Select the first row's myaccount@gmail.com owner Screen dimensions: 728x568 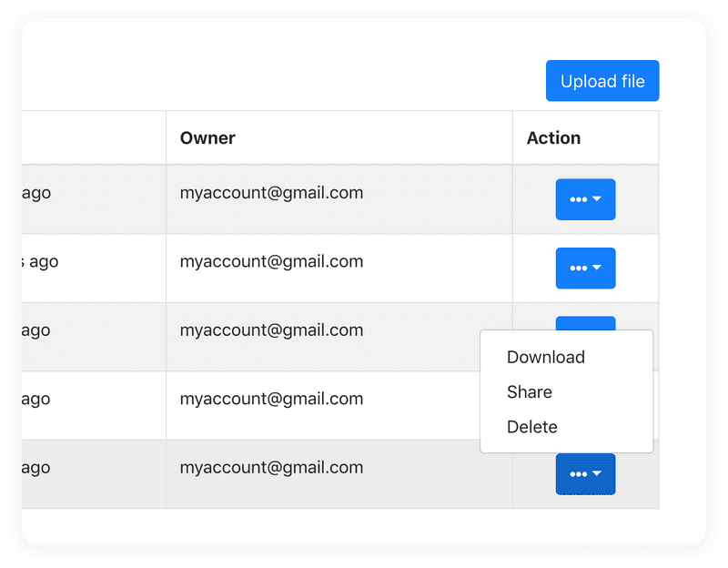pos(271,193)
